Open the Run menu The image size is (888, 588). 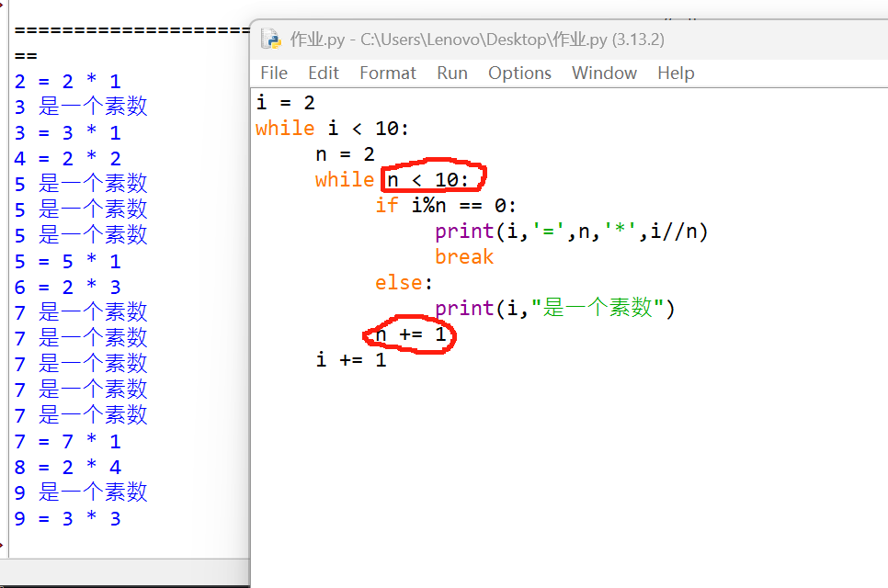click(x=451, y=73)
